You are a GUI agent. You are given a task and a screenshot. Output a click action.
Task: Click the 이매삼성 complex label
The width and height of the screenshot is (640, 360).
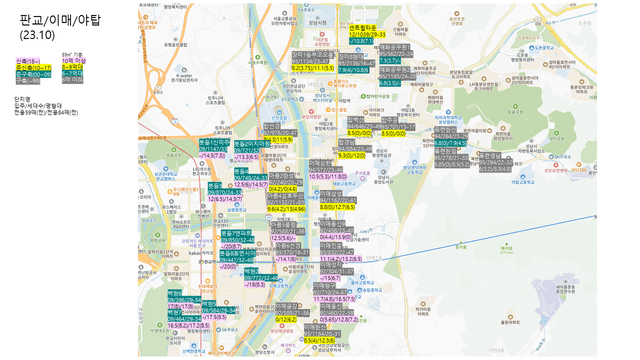(331, 194)
